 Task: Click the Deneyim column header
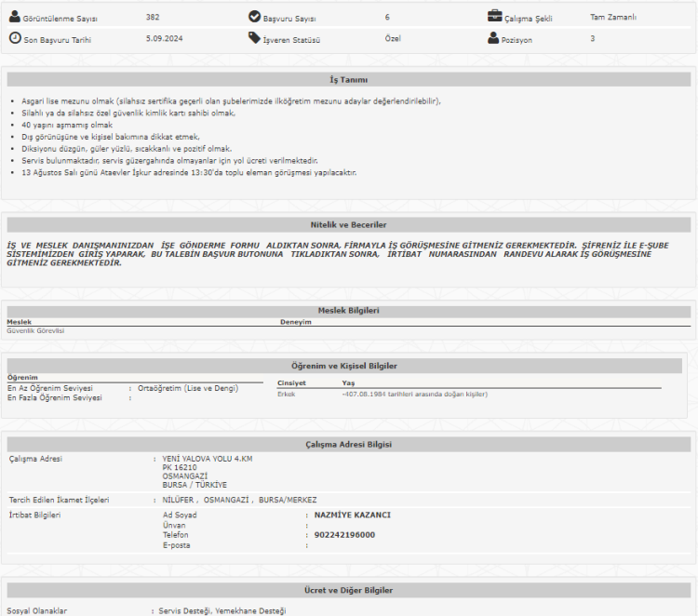[295, 322]
